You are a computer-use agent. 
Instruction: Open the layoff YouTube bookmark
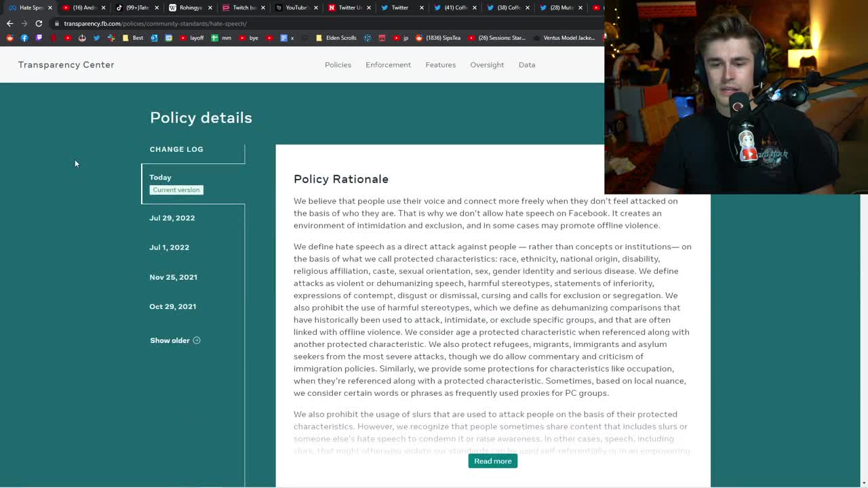pos(192,38)
